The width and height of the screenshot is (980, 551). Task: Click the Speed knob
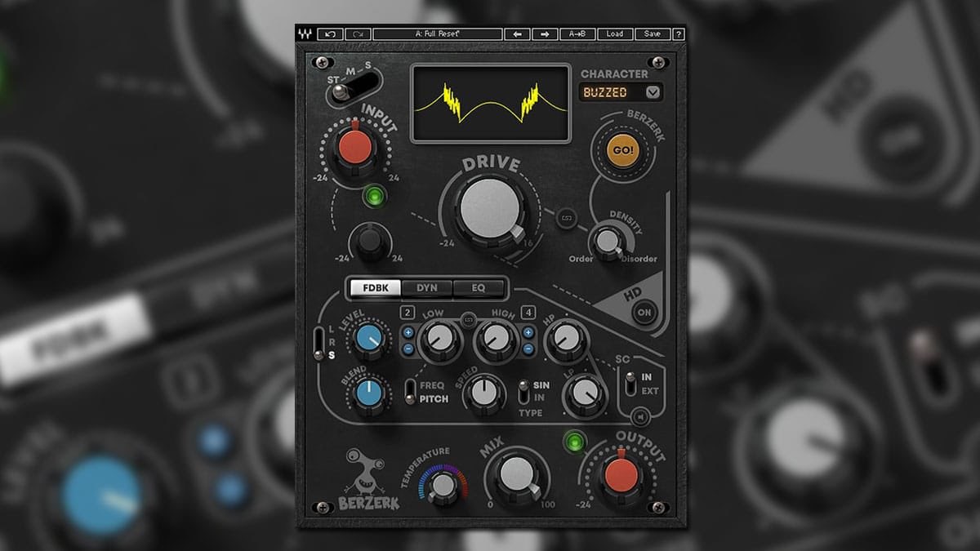pos(483,395)
